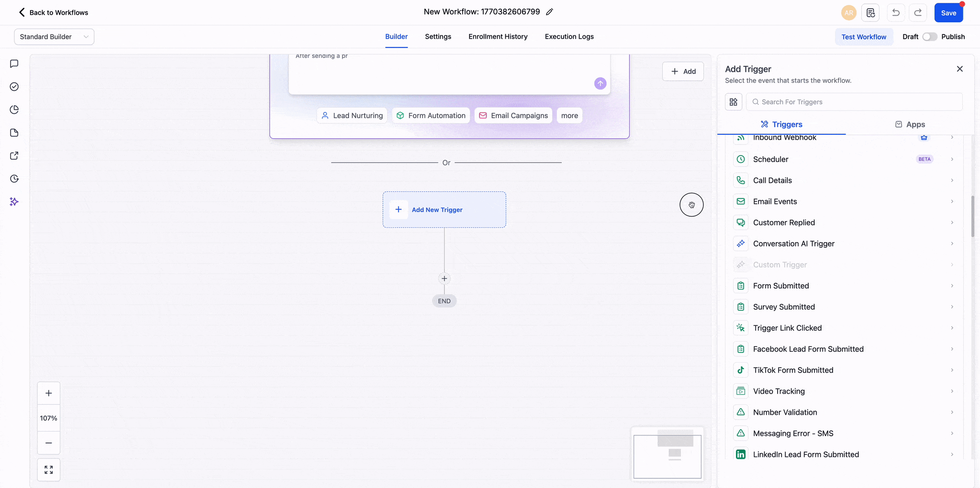Open the trigger category grid filter icon
Screen dimensions: 980x488
[x=733, y=102]
